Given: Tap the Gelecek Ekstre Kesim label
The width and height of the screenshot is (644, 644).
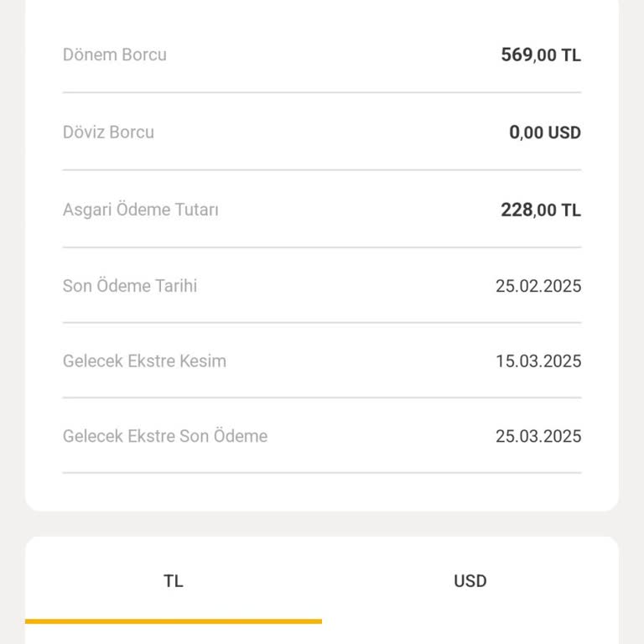Looking at the screenshot, I should click(x=144, y=361).
